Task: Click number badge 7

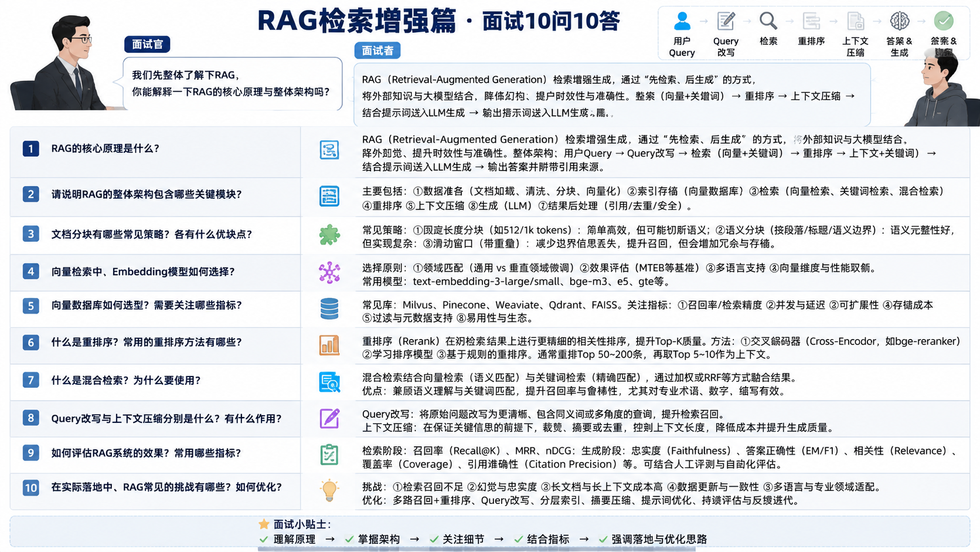Action: [31, 380]
